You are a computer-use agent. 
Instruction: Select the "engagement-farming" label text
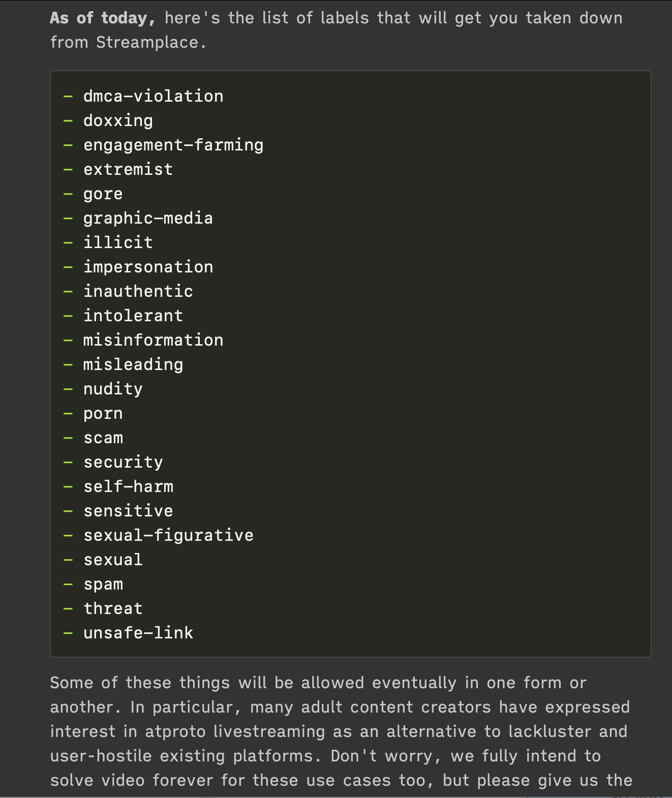tap(173, 145)
